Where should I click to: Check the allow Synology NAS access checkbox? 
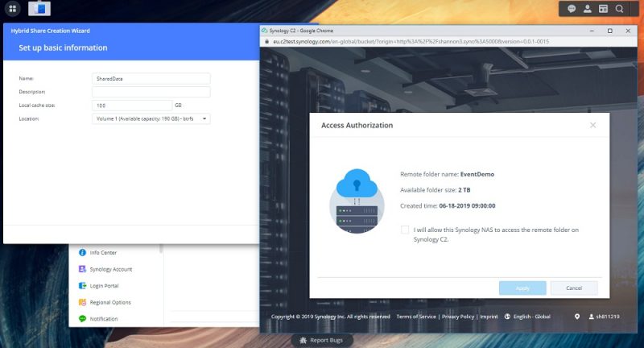[405, 230]
